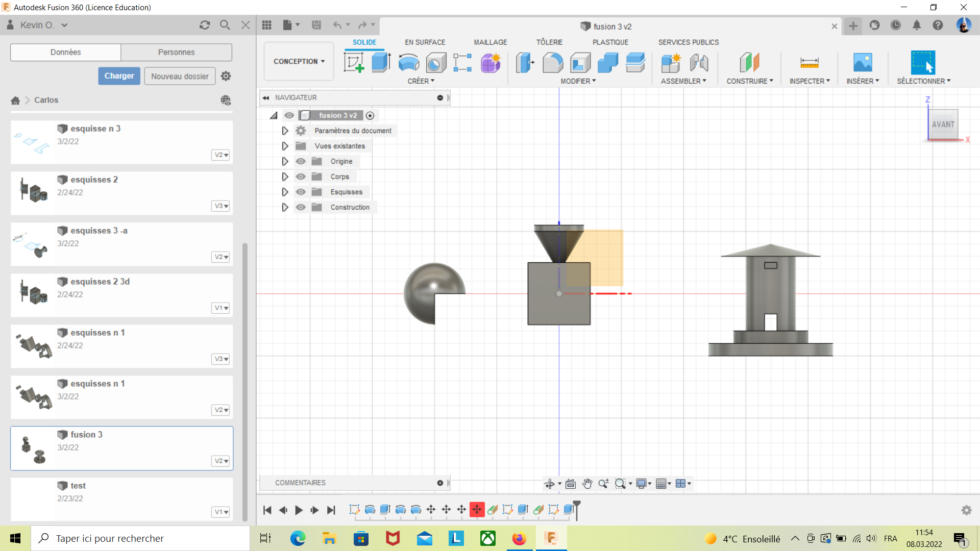Select the Create Sketch tool
The image size is (980, 551).
point(354,63)
